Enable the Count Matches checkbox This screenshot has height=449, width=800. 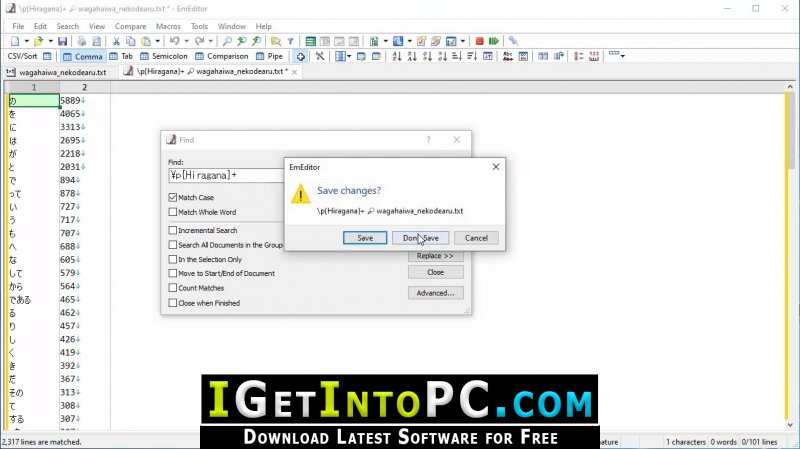(173, 288)
